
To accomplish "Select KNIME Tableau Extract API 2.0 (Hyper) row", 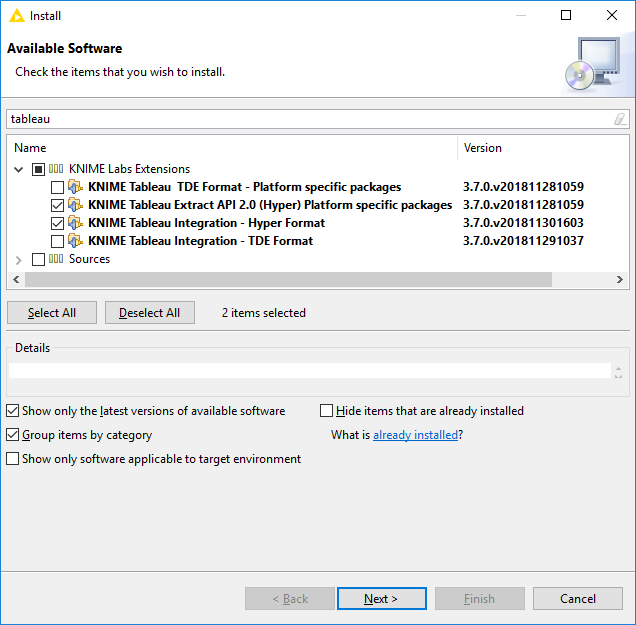I will pos(270,205).
